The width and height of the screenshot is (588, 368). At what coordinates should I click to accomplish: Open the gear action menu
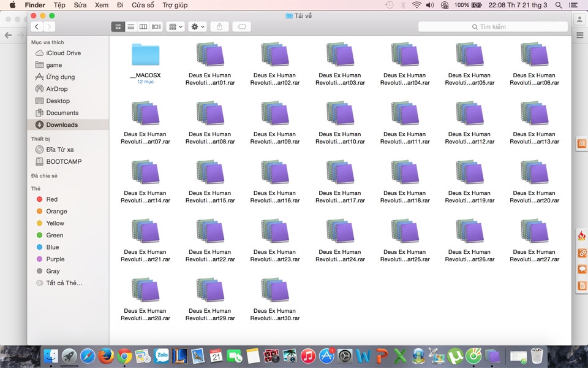[x=197, y=26]
